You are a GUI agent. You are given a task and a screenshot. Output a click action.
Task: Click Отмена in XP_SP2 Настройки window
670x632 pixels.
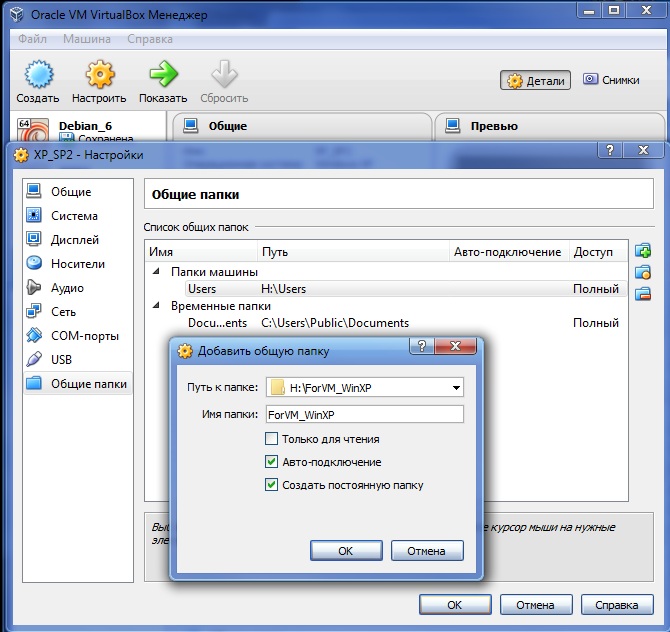pos(536,605)
